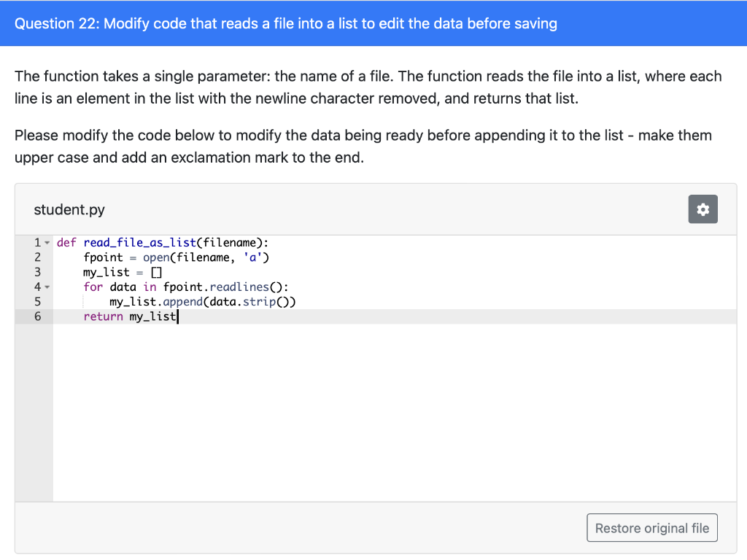Image resolution: width=747 pixels, height=560 pixels.
Task: Click the def keyword on line 1
Action: 66,243
